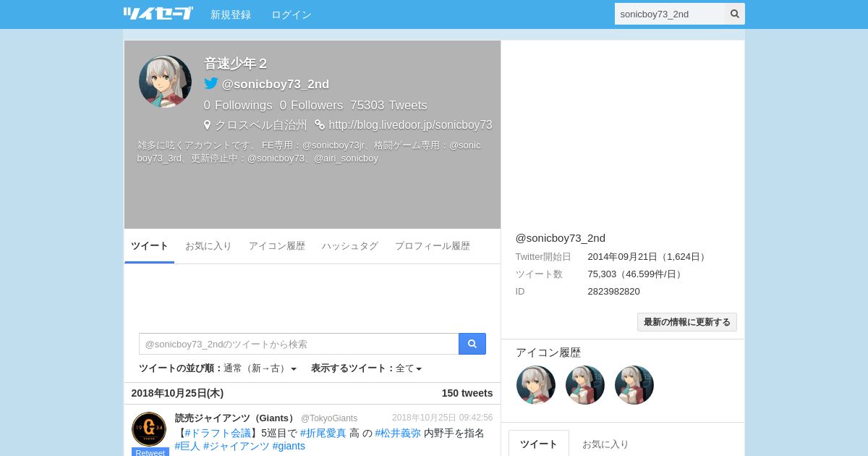Viewport: 868px width, 456px height.
Task: Click the magnifier icon in top search bar
Action: pyautogui.click(x=735, y=14)
